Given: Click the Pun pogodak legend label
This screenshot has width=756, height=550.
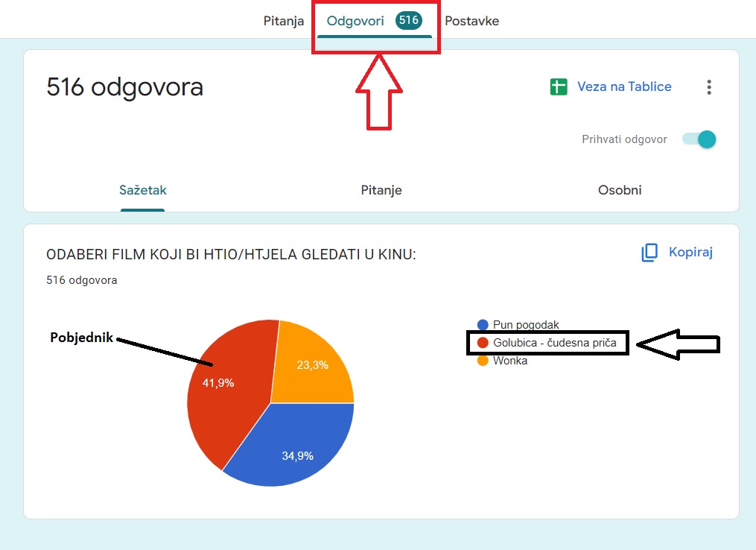Looking at the screenshot, I should pos(526,325).
